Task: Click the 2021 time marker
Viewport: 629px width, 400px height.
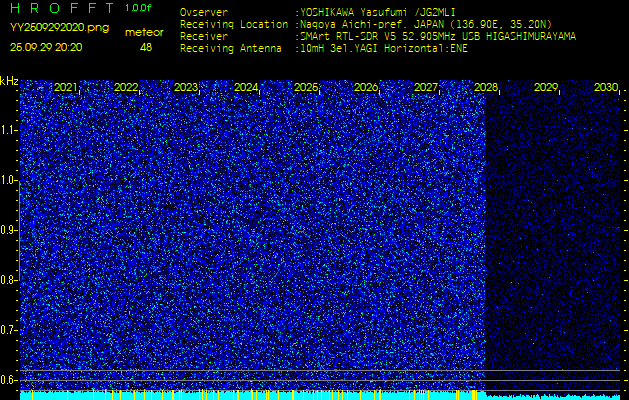Action: pyautogui.click(x=66, y=87)
